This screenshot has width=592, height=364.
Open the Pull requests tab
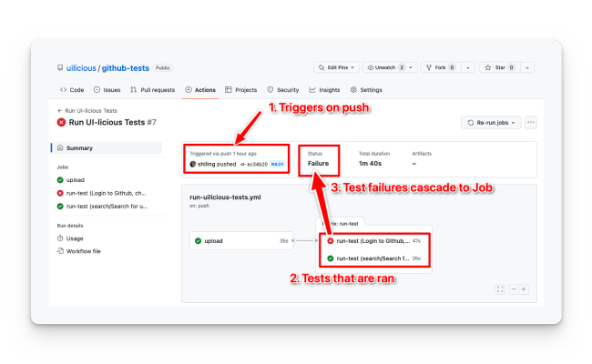point(152,90)
